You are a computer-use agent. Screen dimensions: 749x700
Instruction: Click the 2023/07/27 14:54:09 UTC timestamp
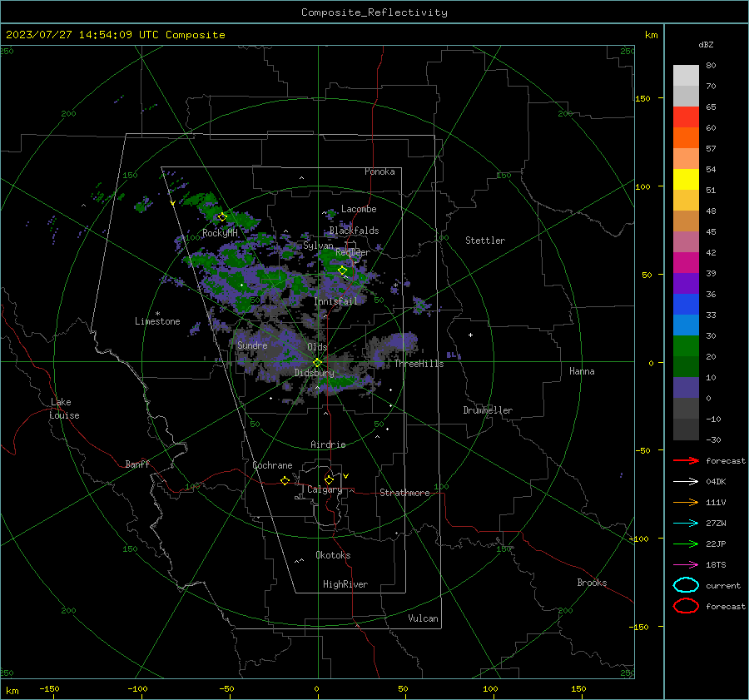(115, 35)
